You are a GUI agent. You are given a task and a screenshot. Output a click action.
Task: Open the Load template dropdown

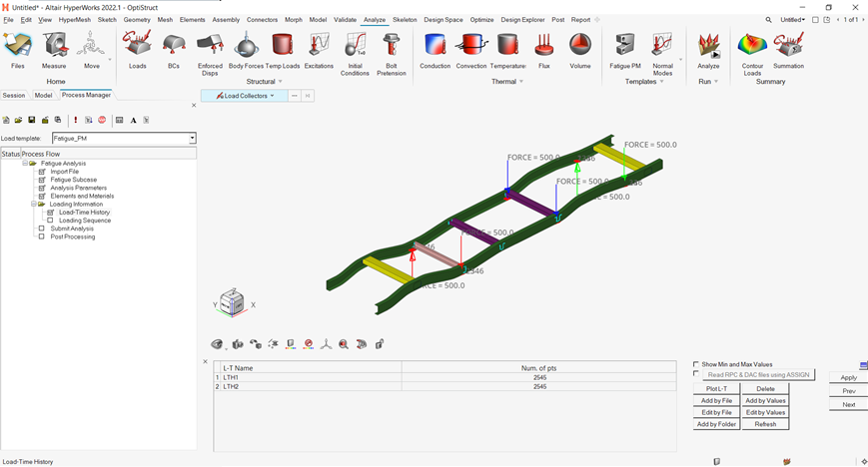pos(192,139)
